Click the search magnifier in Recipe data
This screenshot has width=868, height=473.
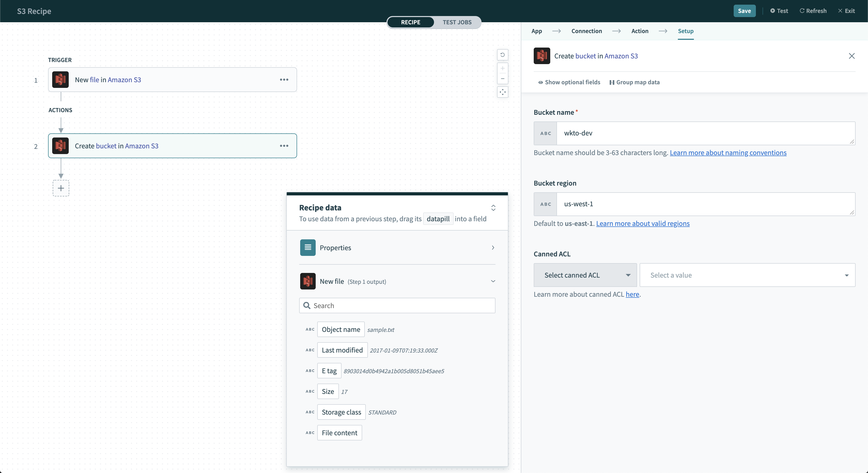307,306
